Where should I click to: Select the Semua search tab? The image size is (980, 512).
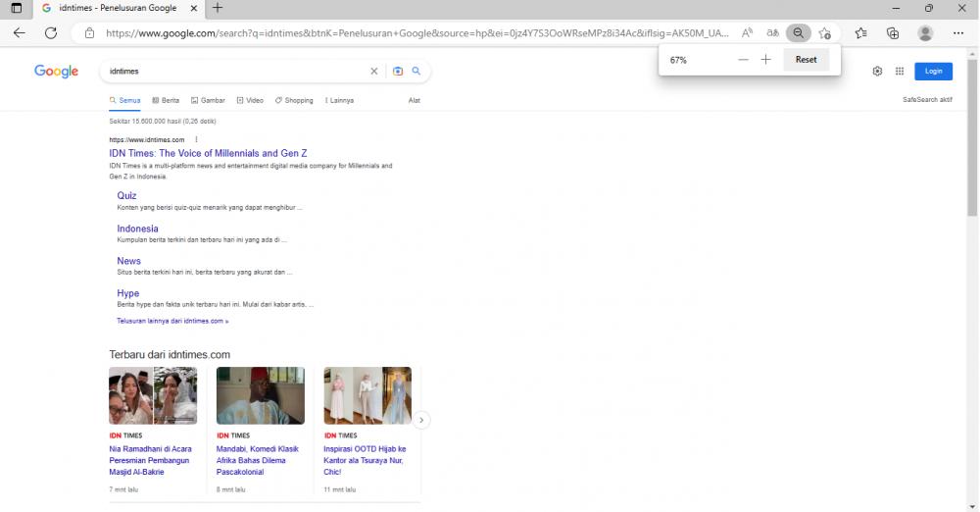[125, 100]
